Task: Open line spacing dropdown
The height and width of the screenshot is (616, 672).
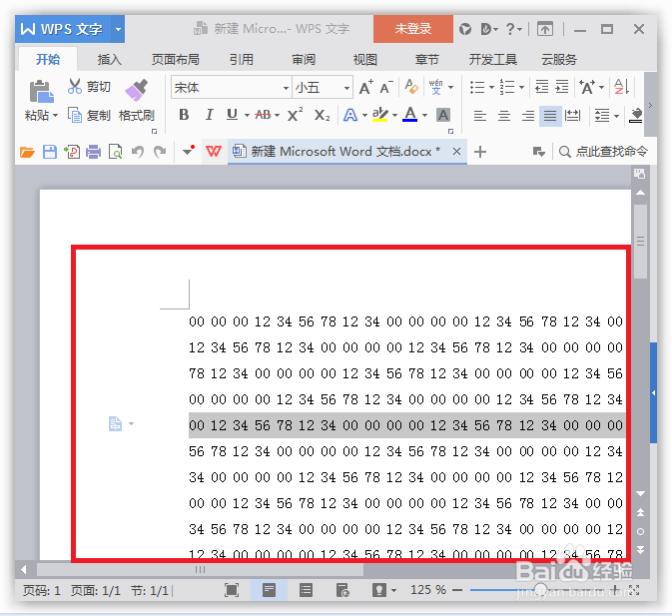Action: point(616,116)
